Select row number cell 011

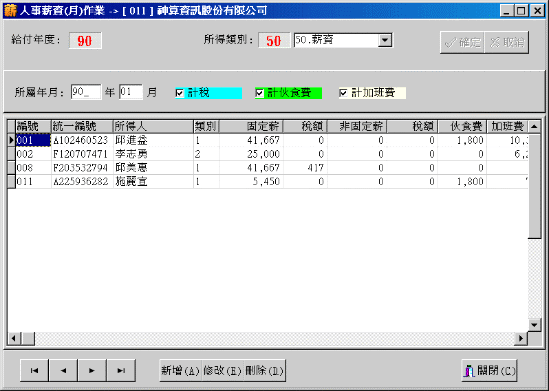34,182
